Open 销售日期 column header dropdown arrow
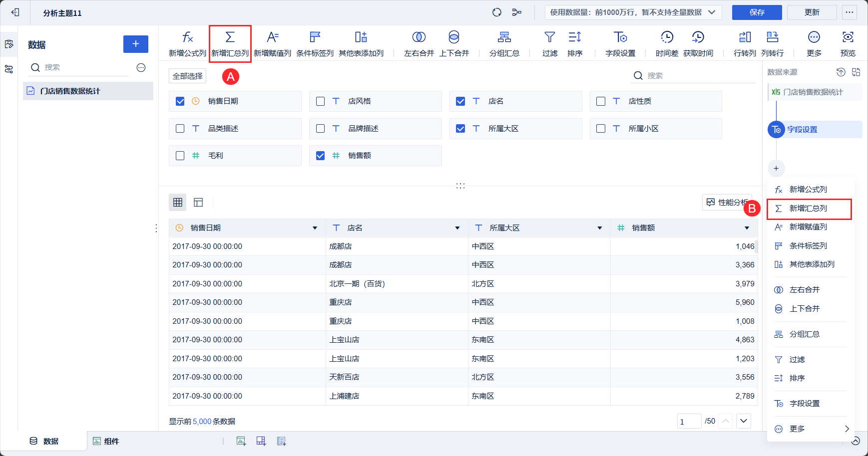 pos(315,228)
